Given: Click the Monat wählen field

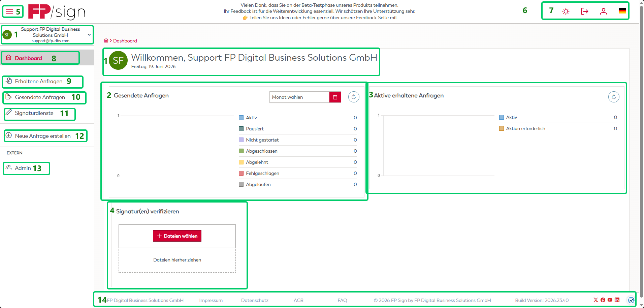Looking at the screenshot, I should [299, 97].
